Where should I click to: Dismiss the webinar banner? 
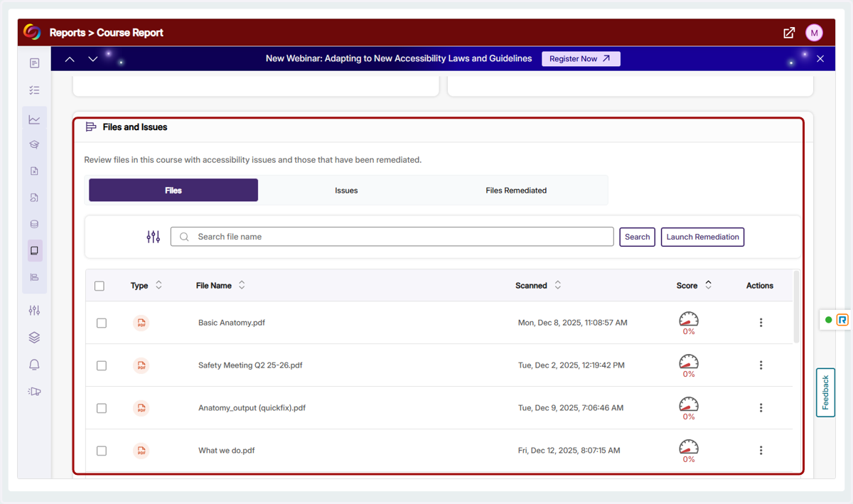pyautogui.click(x=820, y=59)
